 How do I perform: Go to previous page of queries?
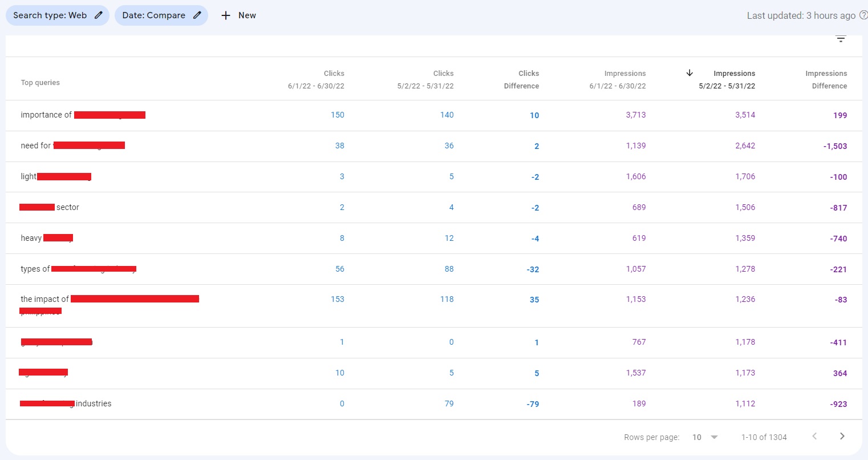tap(814, 437)
